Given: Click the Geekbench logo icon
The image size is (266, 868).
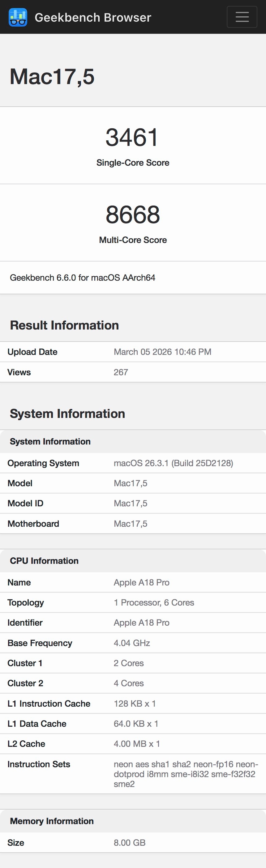Looking at the screenshot, I should pyautogui.click(x=18, y=17).
